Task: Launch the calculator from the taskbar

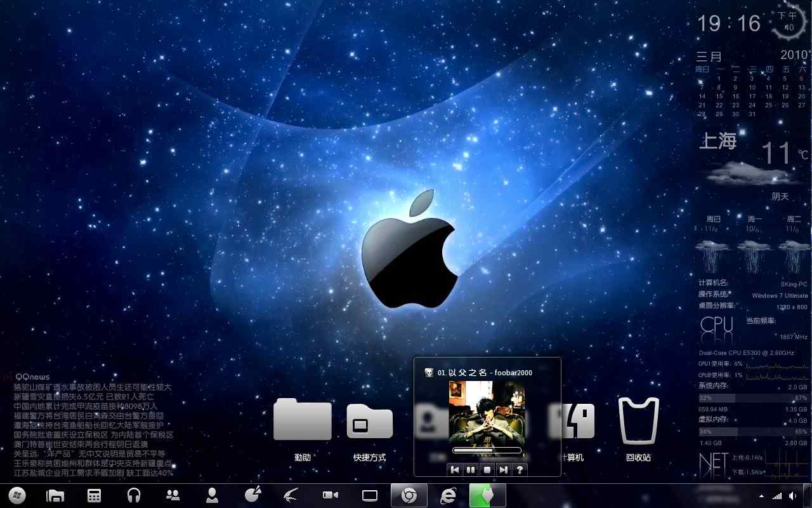Action: tap(94, 495)
